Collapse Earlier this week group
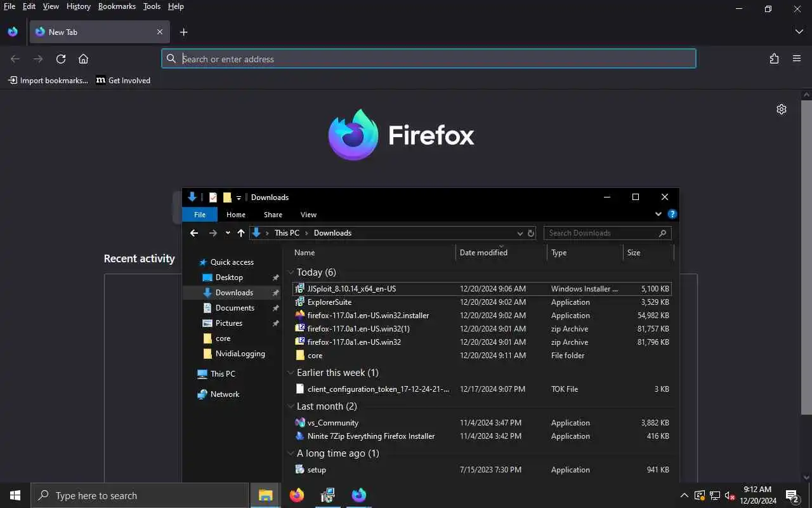The image size is (812, 508). (291, 373)
